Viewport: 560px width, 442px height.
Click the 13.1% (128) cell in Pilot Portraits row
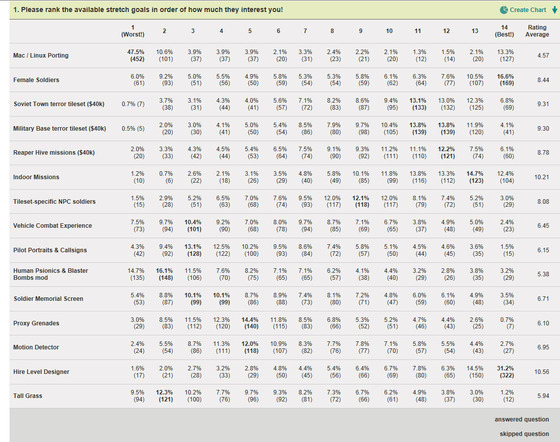pyautogui.click(x=193, y=250)
